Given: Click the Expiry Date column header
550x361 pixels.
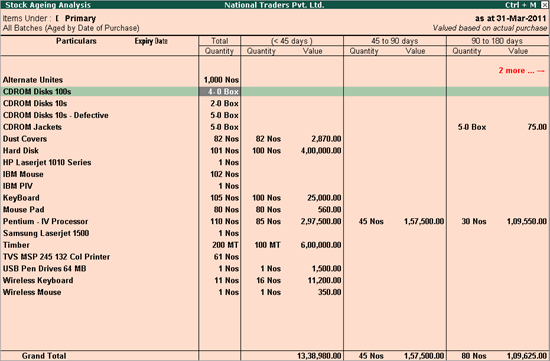Looking at the screenshot, I should click(151, 41).
